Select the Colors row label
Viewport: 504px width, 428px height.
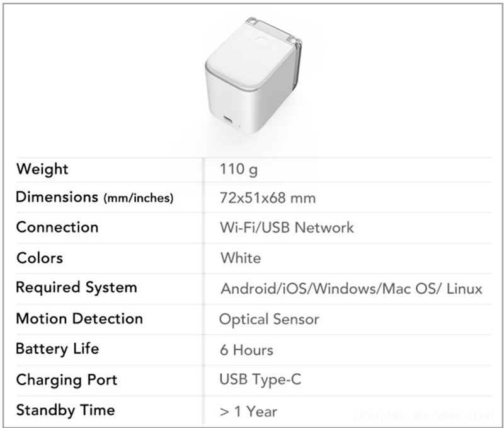coord(40,258)
